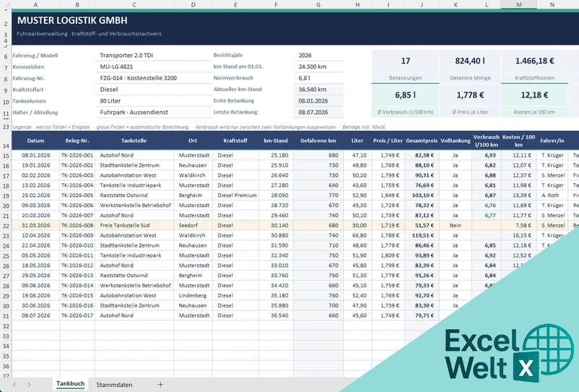
Task: Select Beleg-Nr. cell 'TK-2026-001'
Action: (x=77, y=155)
